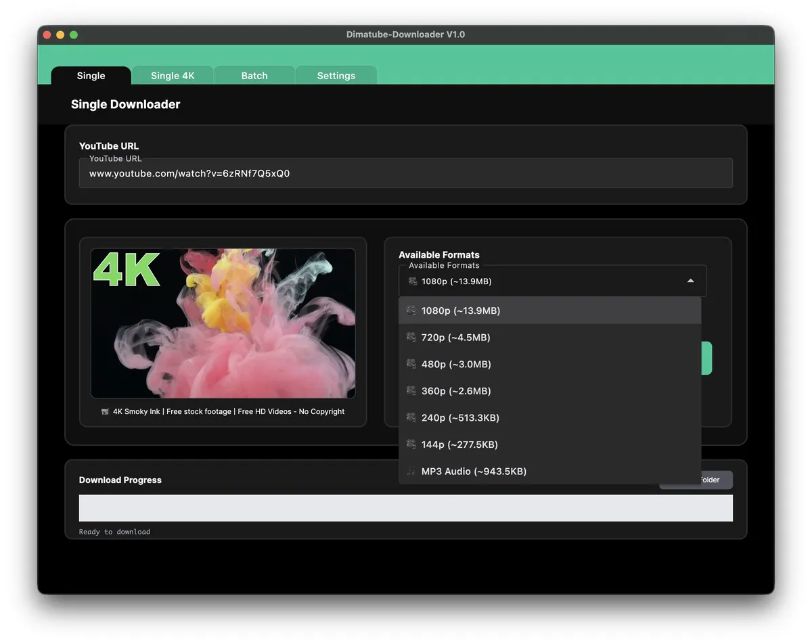Viewport: 812px width, 644px height.
Task: Collapse the Available Formats dropdown arrow
Action: click(690, 281)
